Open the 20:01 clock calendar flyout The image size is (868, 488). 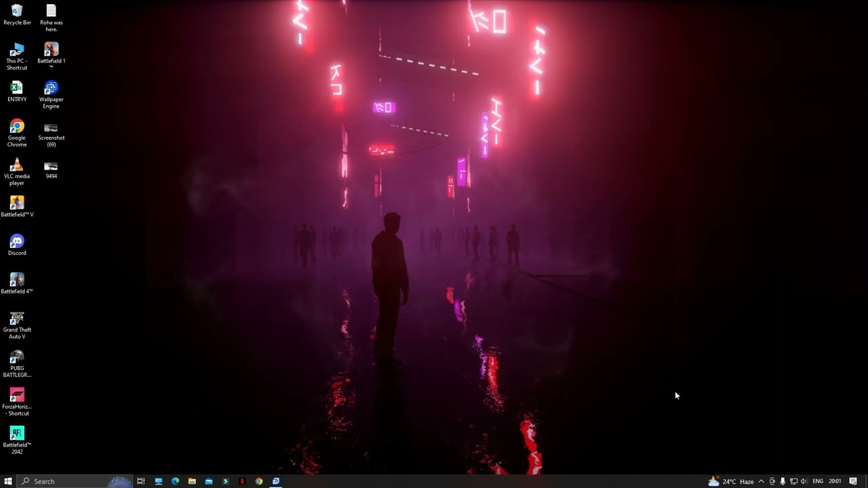835,481
